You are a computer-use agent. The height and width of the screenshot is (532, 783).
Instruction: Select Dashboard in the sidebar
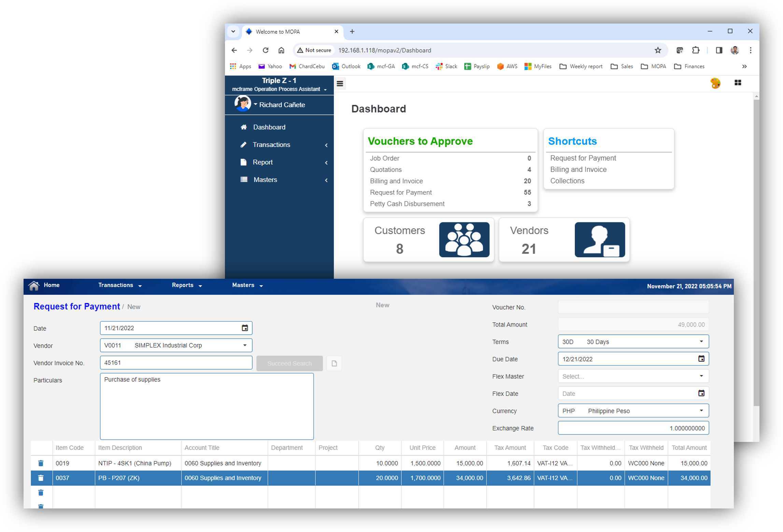(269, 127)
